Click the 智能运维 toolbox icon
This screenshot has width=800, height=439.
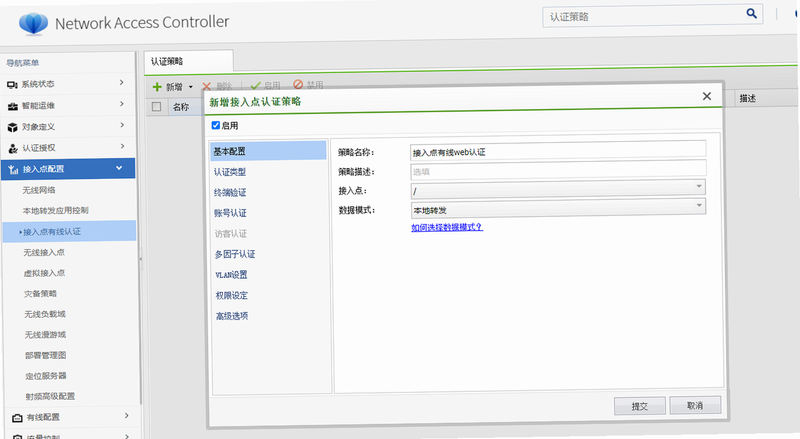pos(13,106)
